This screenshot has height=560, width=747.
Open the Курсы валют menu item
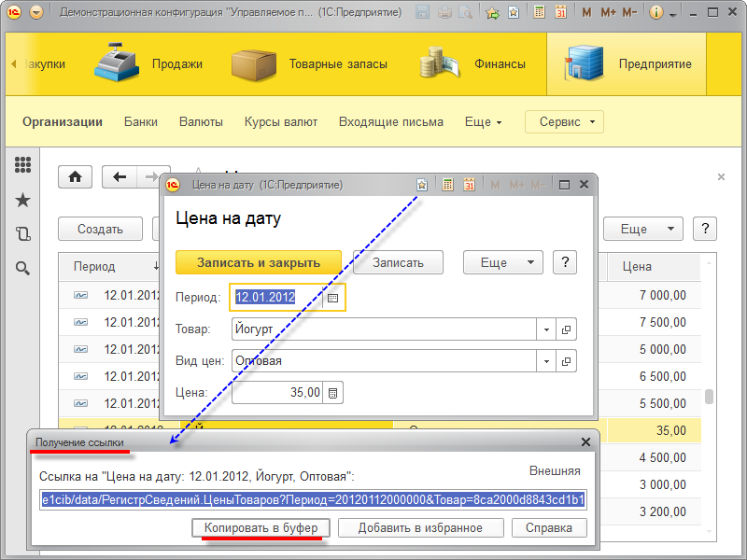[x=280, y=122]
